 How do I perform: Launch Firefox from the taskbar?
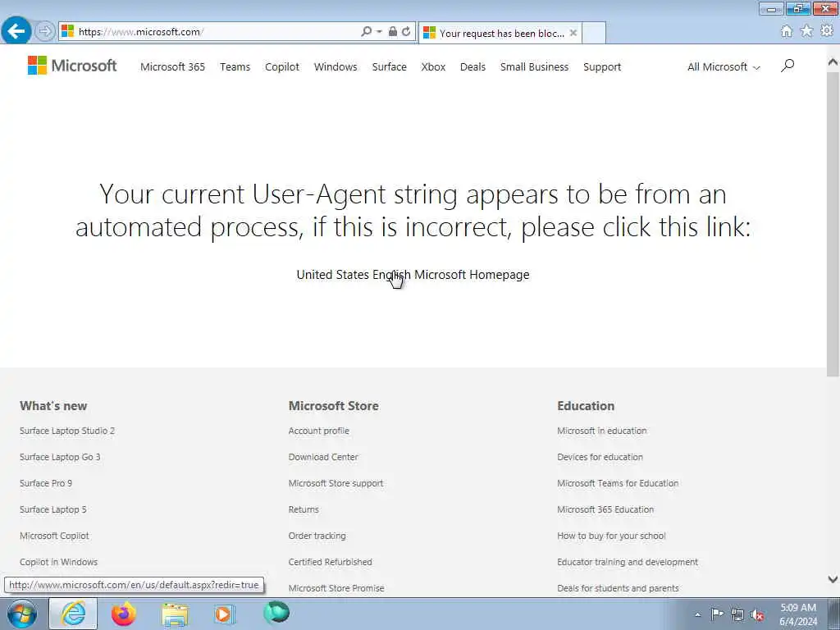pyautogui.click(x=123, y=614)
